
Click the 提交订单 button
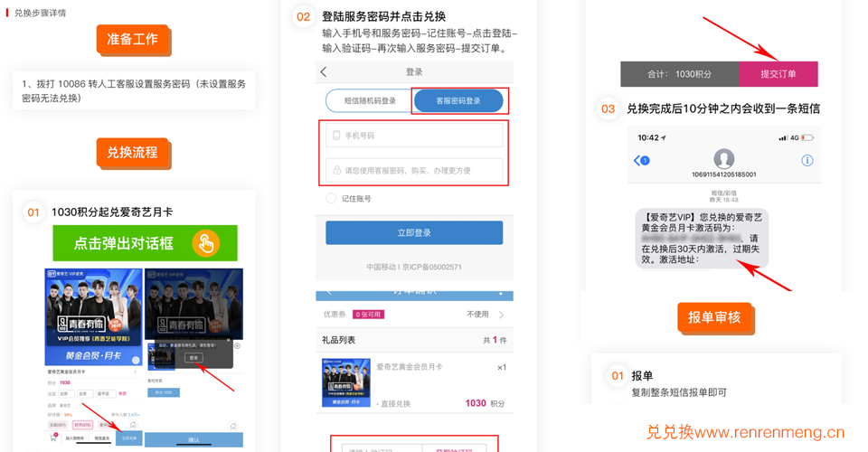click(x=778, y=74)
